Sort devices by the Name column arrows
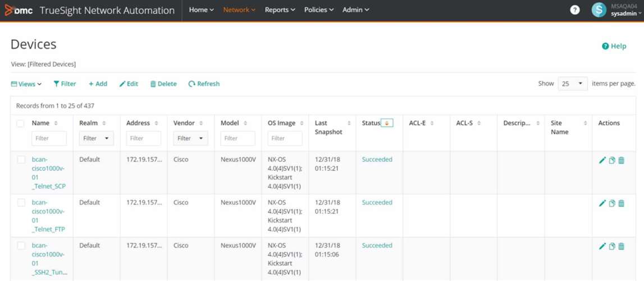Viewport: 644px width, 281px height. point(56,123)
